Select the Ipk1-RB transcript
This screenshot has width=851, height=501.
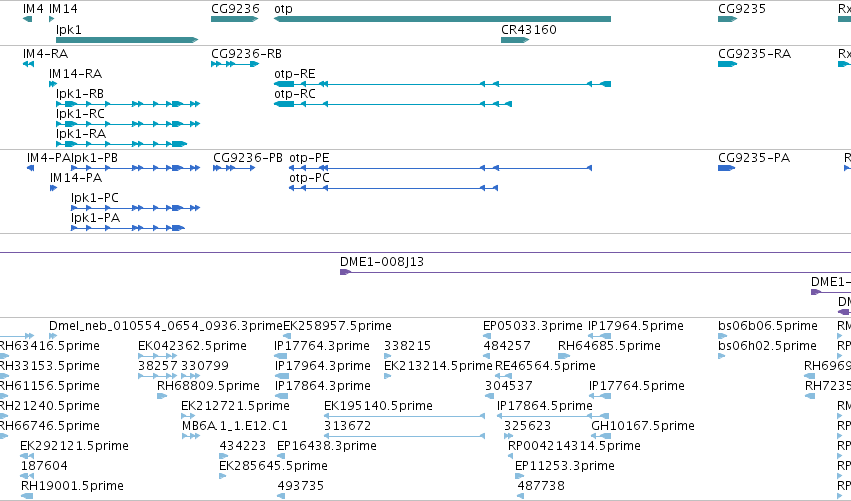click(x=128, y=104)
